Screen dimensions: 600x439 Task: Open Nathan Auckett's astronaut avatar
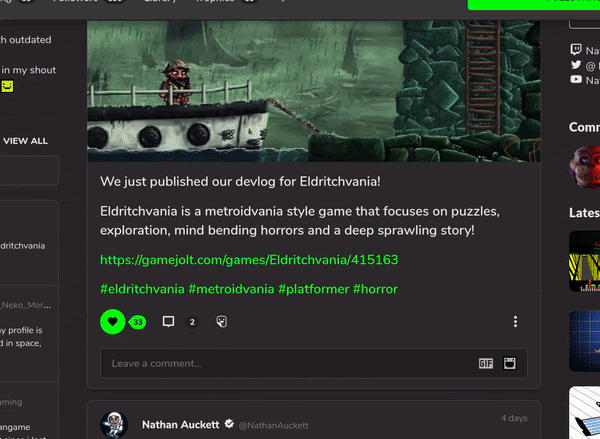(x=114, y=425)
